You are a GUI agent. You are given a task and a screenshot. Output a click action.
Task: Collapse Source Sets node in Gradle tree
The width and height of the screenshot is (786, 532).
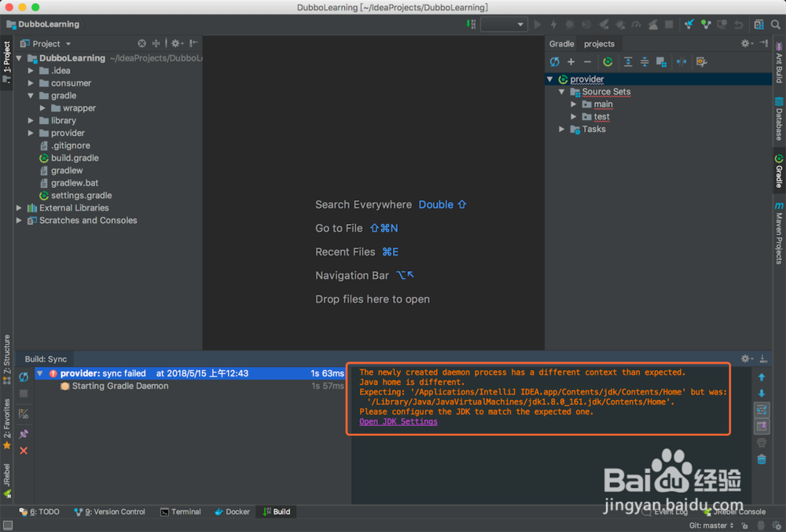tap(562, 92)
